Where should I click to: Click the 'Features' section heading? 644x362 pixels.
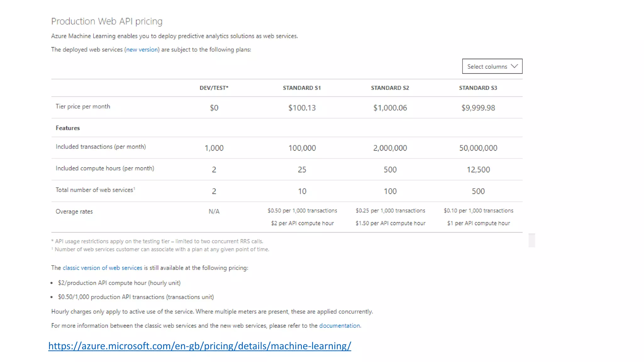68,128
